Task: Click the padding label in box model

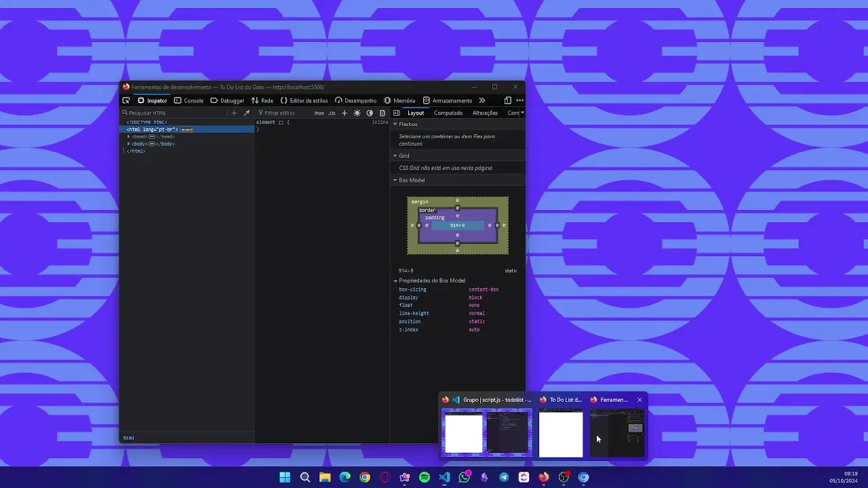Action: tap(435, 218)
